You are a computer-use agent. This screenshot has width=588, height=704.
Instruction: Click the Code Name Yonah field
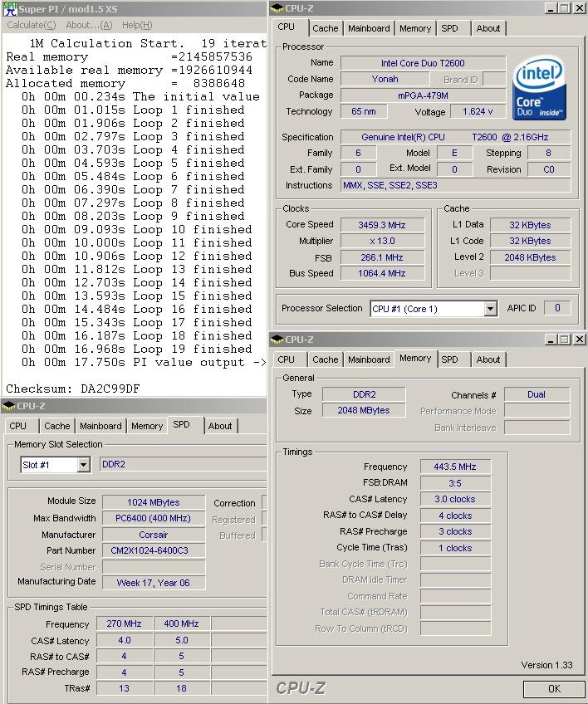click(385, 80)
